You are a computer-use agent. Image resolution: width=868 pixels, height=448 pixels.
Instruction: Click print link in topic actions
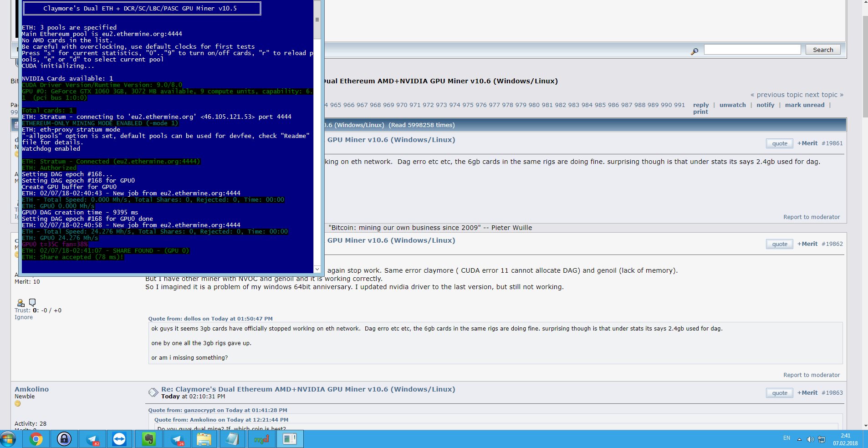[x=700, y=112]
